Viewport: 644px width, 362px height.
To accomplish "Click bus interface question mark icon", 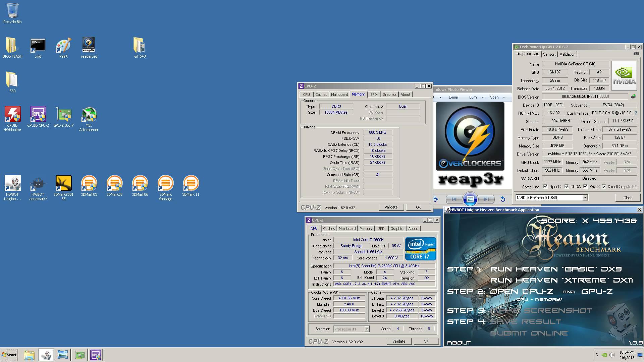I will point(636,113).
